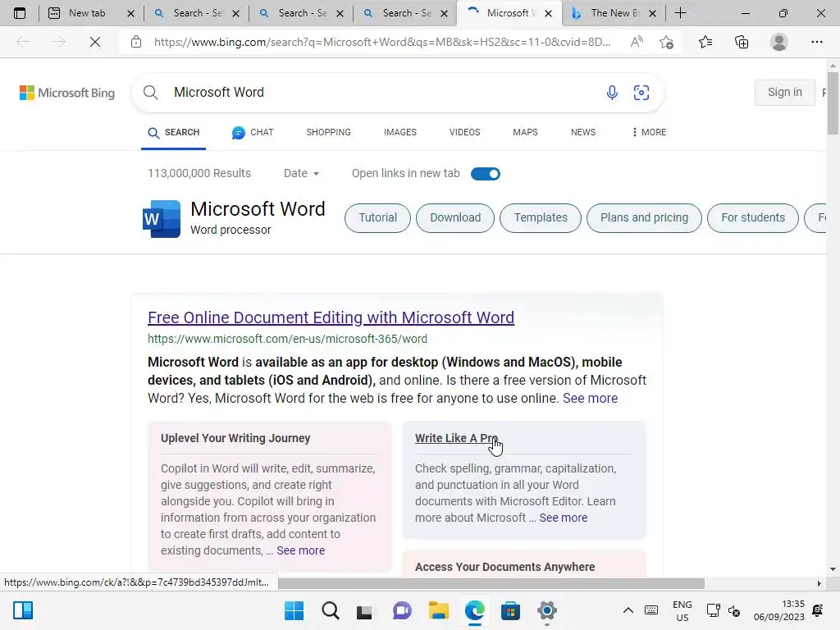Image resolution: width=840 pixels, height=630 pixels.
Task: Open Task View on the taskbar
Action: 365,610
